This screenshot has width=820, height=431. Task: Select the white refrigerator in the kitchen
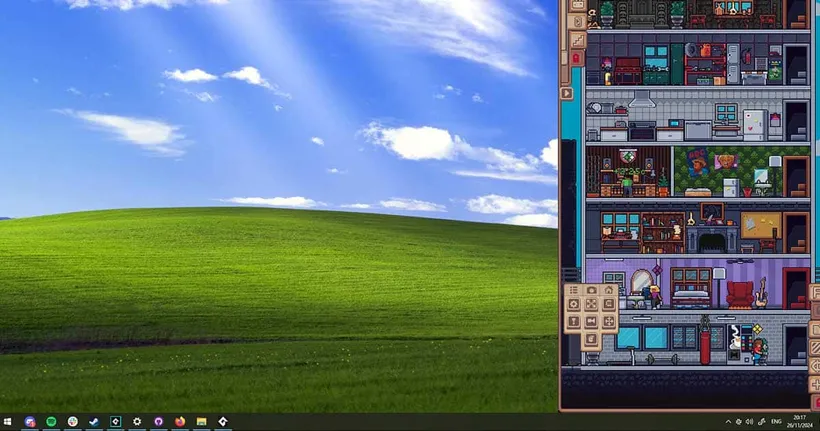point(755,124)
